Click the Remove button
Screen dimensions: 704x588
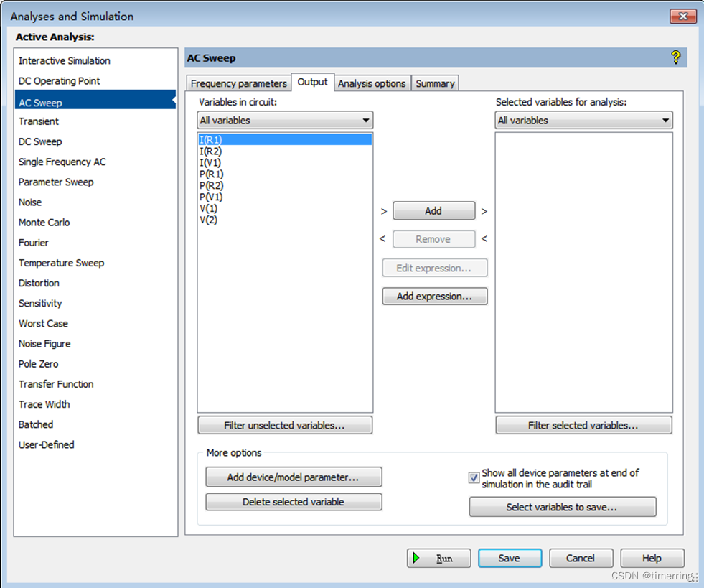click(x=433, y=239)
